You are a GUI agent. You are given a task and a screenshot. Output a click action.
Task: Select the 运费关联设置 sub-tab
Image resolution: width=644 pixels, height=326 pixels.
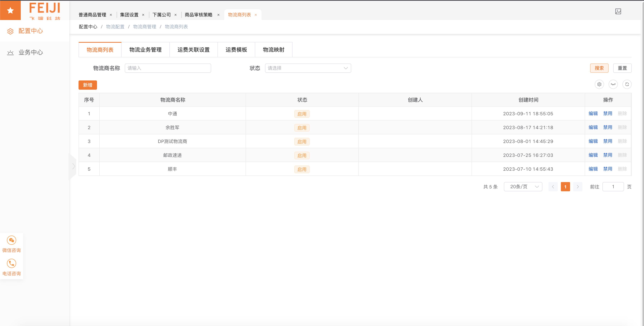point(193,50)
